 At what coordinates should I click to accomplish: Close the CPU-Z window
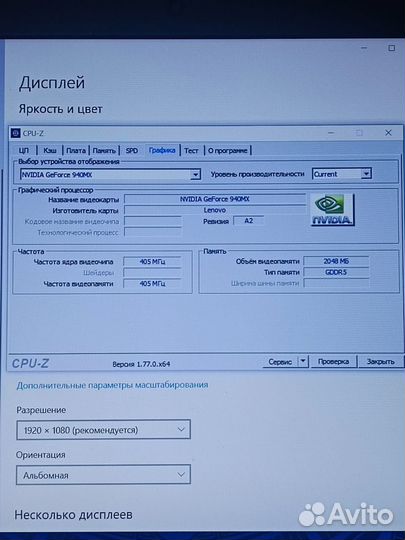coord(388,133)
